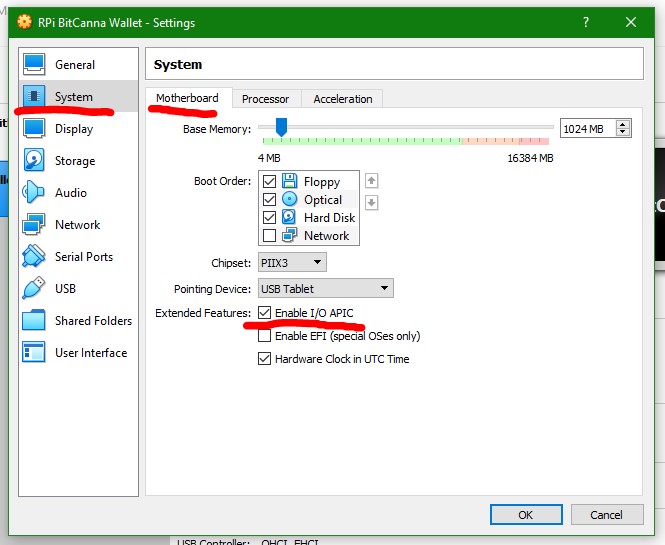Open the Audio speaker icon

point(33,192)
